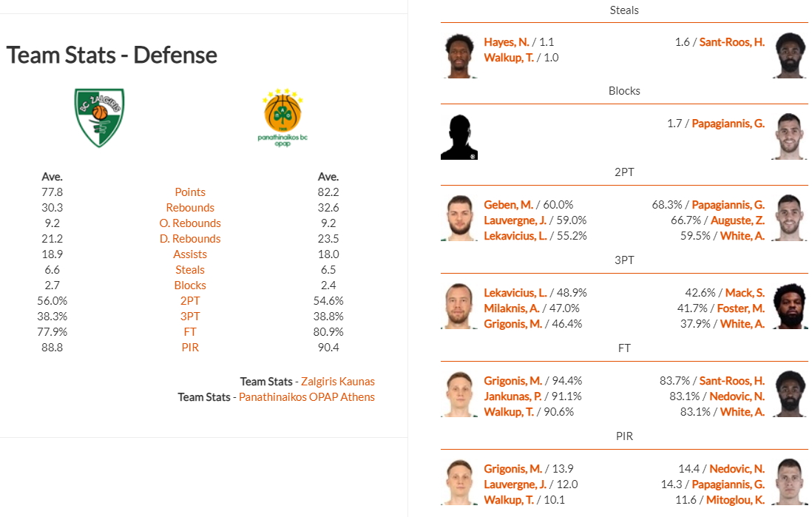
Task: Open the Panathinaikos OPAP Athens stats link
Action: 306,397
